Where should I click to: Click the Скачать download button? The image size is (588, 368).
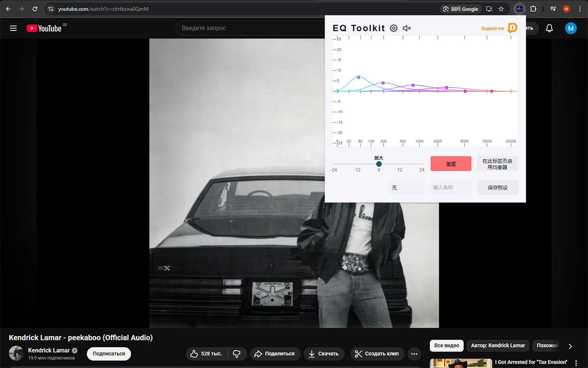click(324, 354)
